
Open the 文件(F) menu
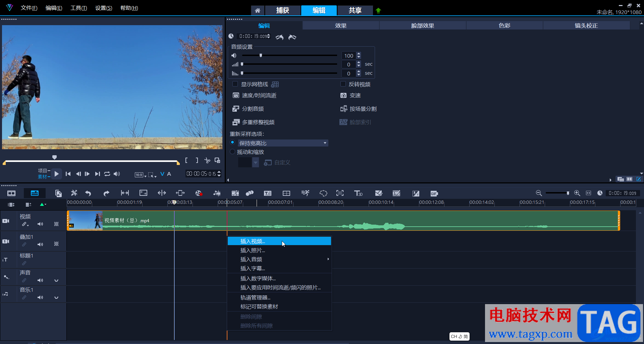(29, 8)
